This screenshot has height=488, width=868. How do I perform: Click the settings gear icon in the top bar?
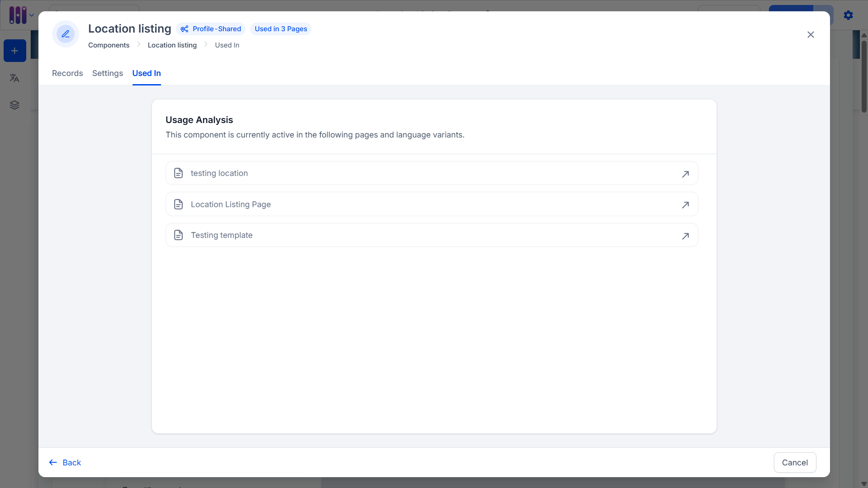click(x=849, y=15)
